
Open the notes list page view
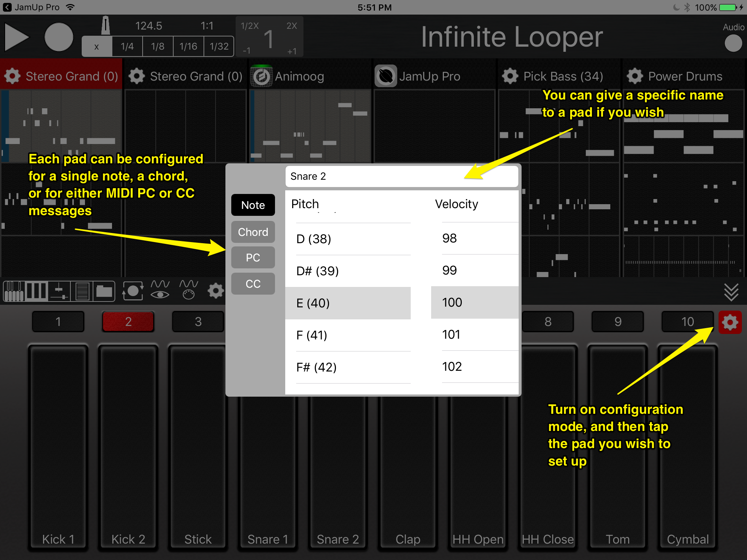pos(82,291)
